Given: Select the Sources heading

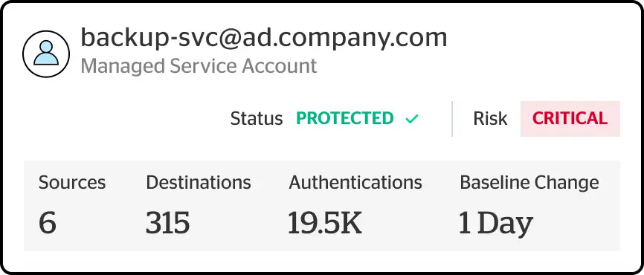Looking at the screenshot, I should [x=72, y=183].
